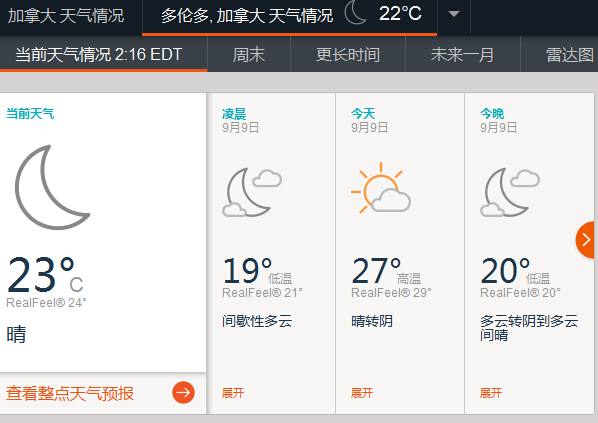Click the moon icon in the top header bar
The height and width of the screenshot is (423, 598).
[355, 13]
